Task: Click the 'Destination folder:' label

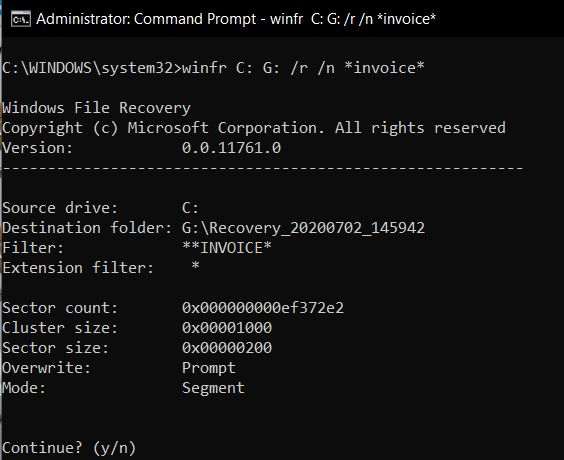Action: point(87,228)
